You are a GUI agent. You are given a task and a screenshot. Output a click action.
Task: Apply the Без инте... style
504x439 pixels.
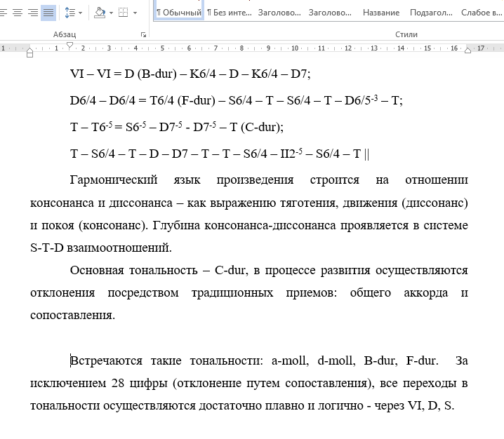(229, 13)
